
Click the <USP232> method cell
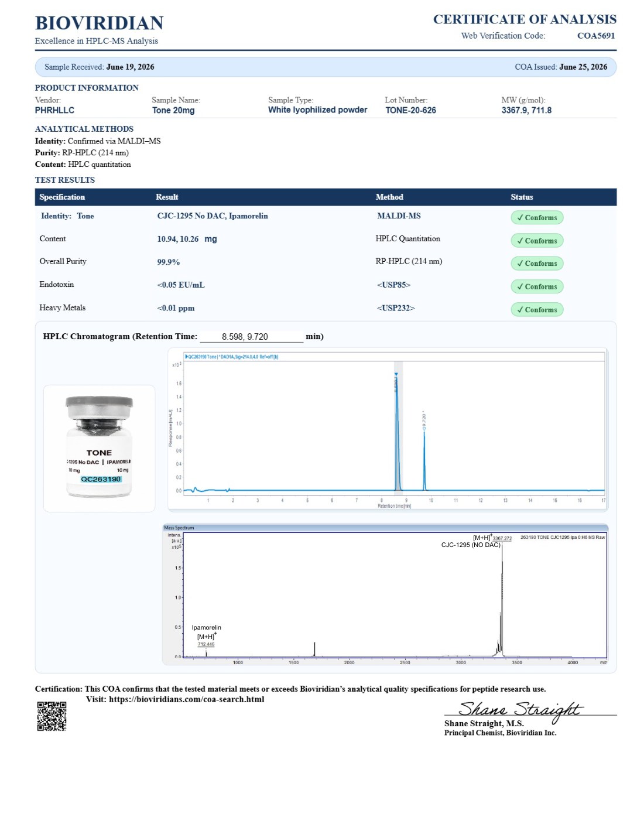396,308
